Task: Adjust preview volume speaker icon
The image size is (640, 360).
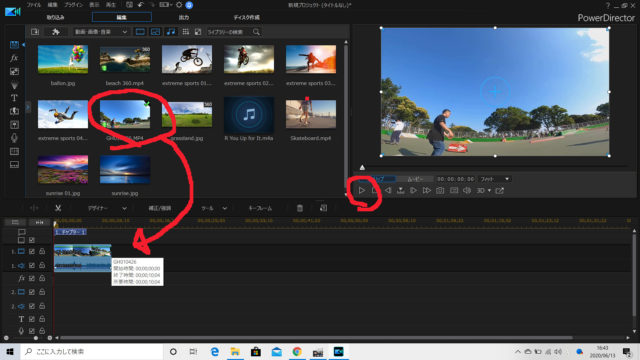Action: 467,190
